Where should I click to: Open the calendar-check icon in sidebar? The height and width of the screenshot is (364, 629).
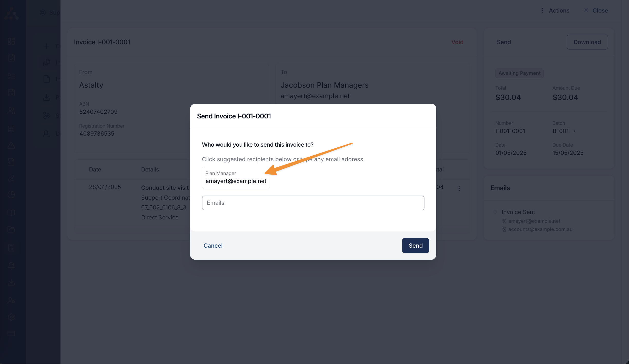pyautogui.click(x=11, y=58)
